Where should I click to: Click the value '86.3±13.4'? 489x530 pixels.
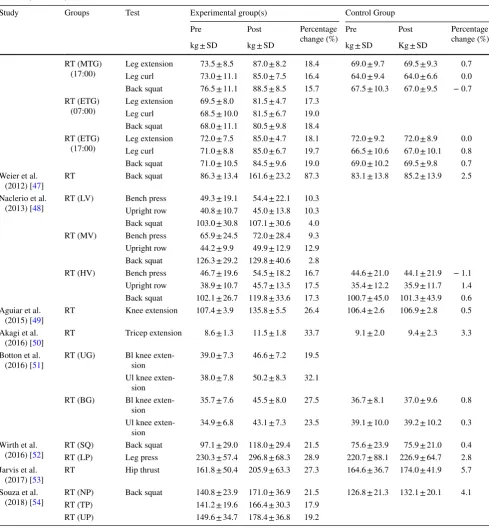pos(219,176)
